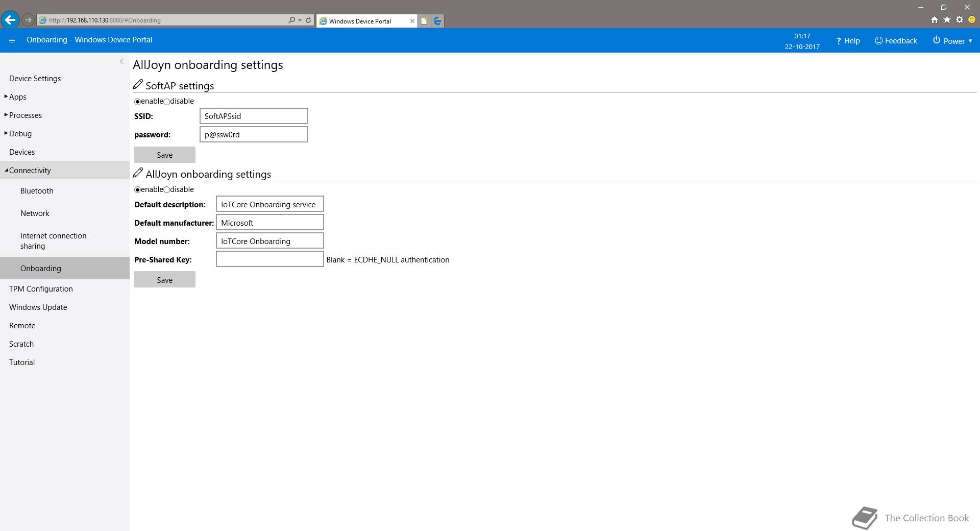Open Internet connection sharing page
The height and width of the screenshot is (531, 980).
(53, 240)
